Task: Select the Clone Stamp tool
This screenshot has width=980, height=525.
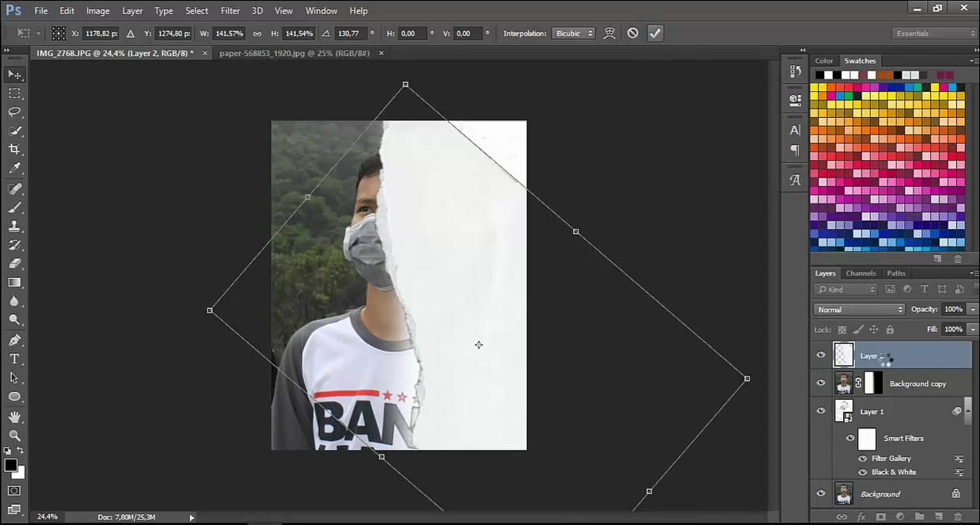Action: (14, 226)
